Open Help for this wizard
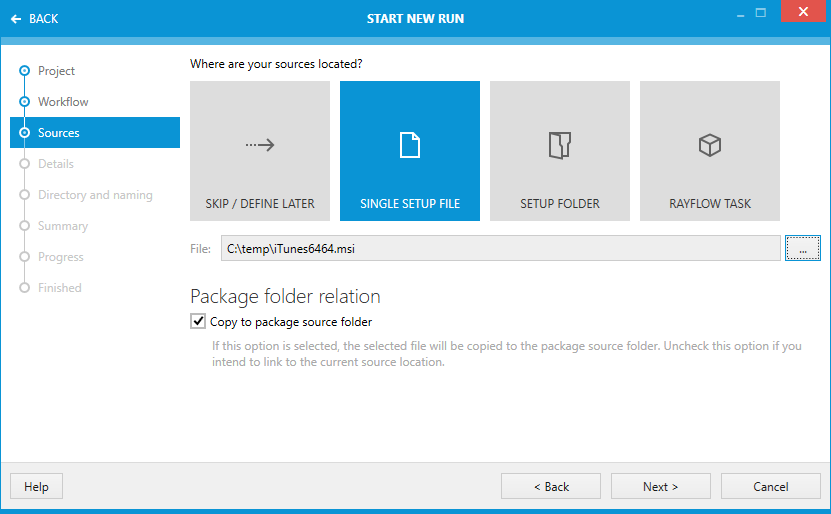The width and height of the screenshot is (831, 514). (x=36, y=487)
